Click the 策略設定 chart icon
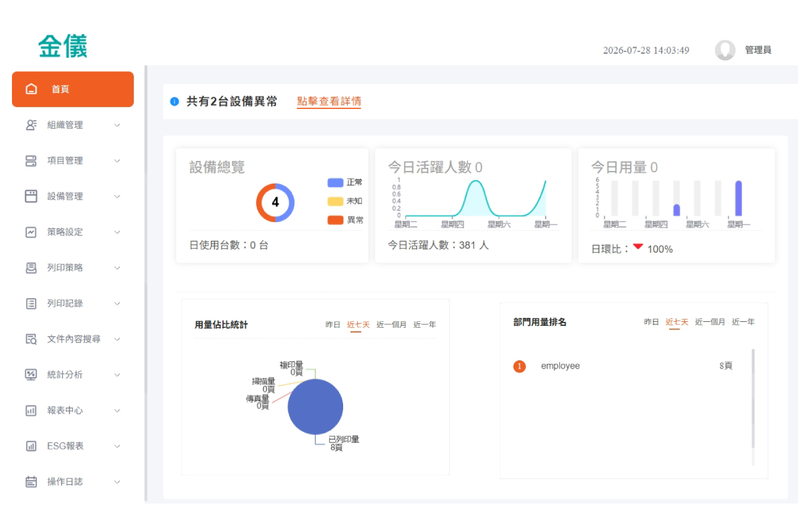This screenshot has height=532, width=798. pos(31,232)
